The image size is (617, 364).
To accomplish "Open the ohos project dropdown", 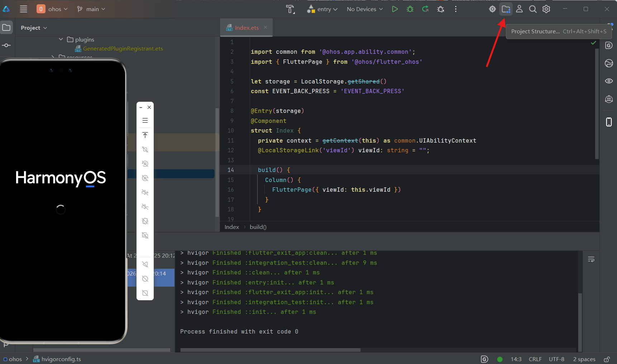I will click(52, 9).
